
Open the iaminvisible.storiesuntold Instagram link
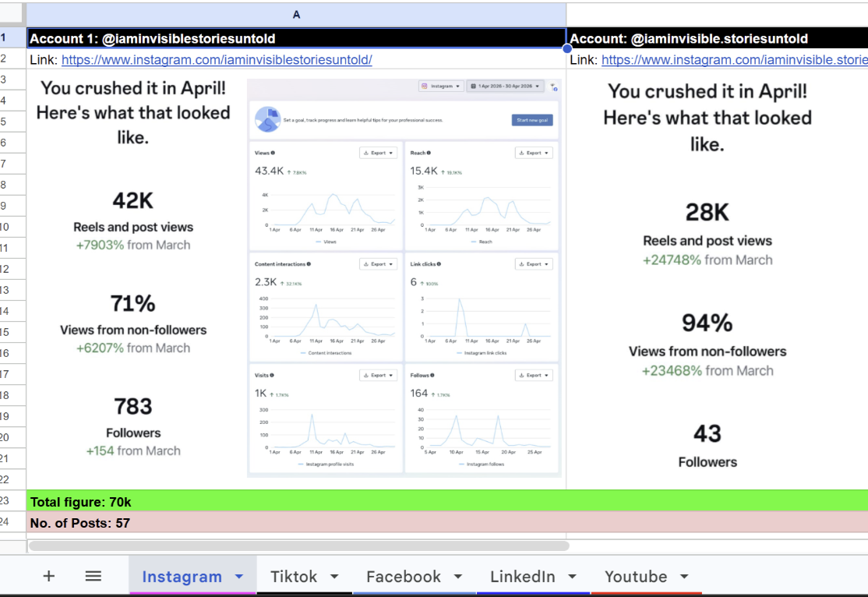tap(735, 60)
